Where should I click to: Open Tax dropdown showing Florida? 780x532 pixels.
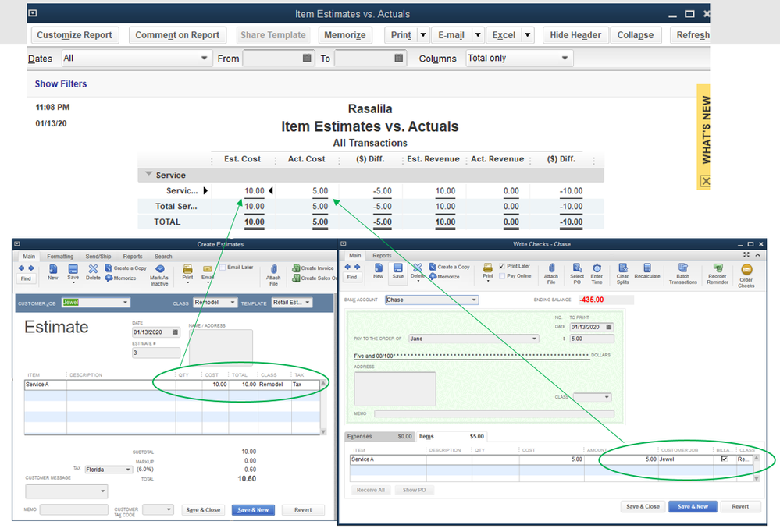coord(128,470)
